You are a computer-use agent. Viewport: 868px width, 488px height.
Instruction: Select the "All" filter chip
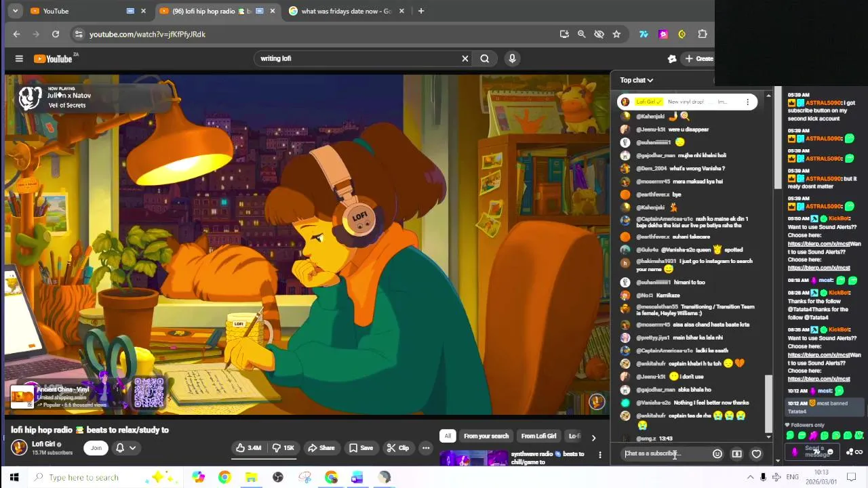point(448,436)
